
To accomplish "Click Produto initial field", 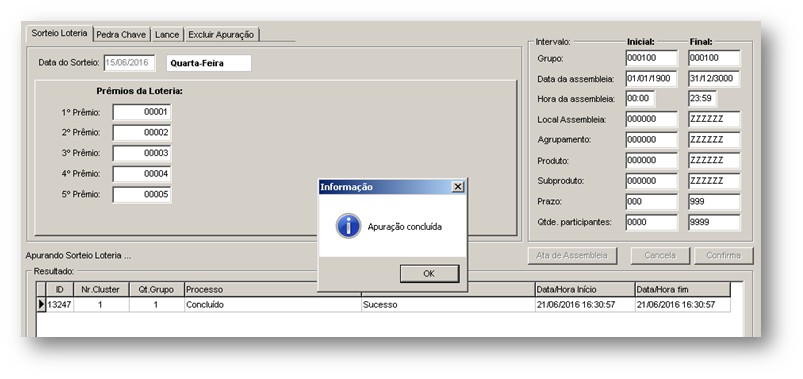I will (651, 160).
